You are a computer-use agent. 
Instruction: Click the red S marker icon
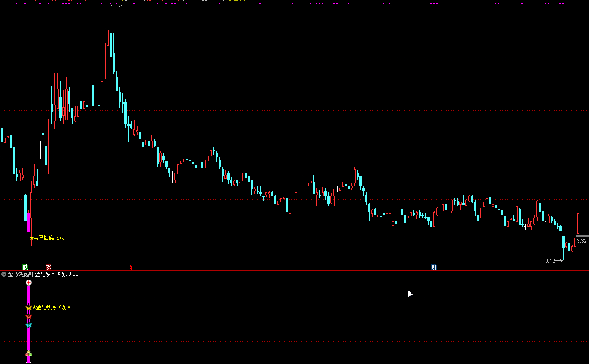click(x=131, y=267)
